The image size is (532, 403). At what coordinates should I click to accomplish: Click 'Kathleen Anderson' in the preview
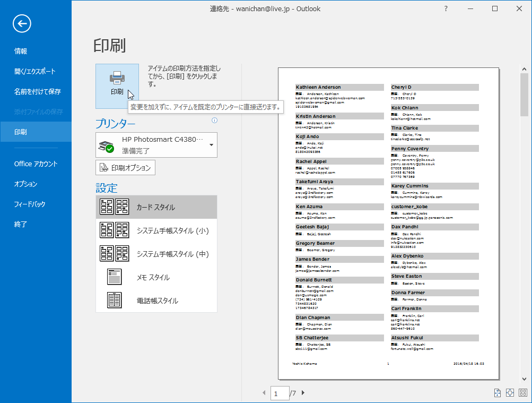(318, 87)
